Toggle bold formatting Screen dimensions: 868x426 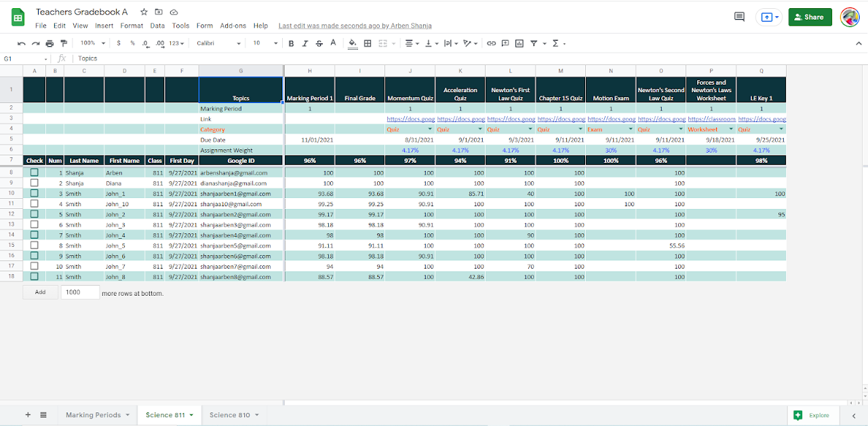291,43
